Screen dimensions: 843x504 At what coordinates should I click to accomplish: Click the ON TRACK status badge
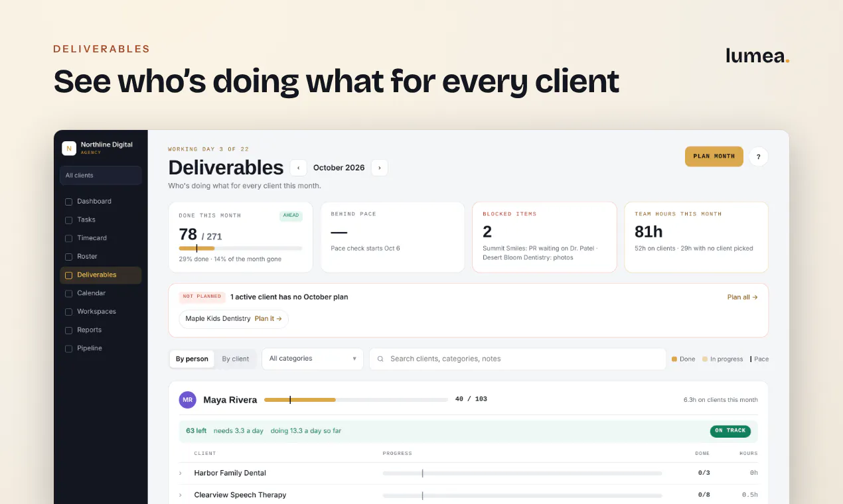(x=730, y=431)
